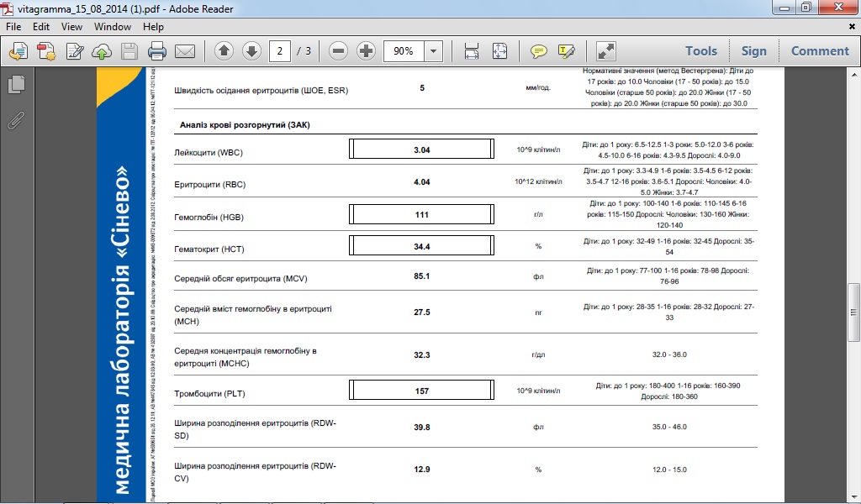Click the RDW-CV reference range 12.0 - 15.0
Image resolution: width=861 pixels, height=504 pixels.
point(669,470)
